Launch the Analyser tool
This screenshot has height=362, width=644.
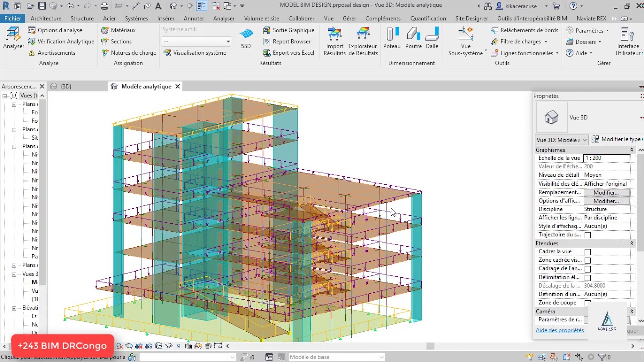(13, 39)
